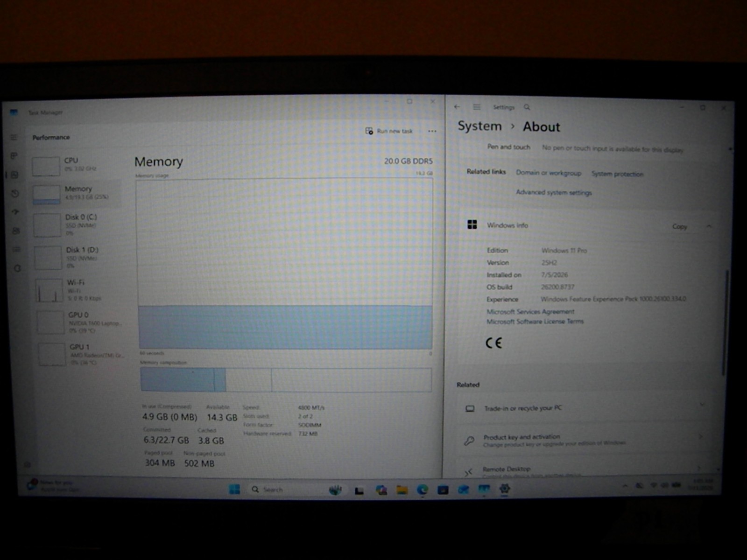Switch to Task Manager taskbar icon
This screenshot has width=747, height=560.
tap(484, 490)
